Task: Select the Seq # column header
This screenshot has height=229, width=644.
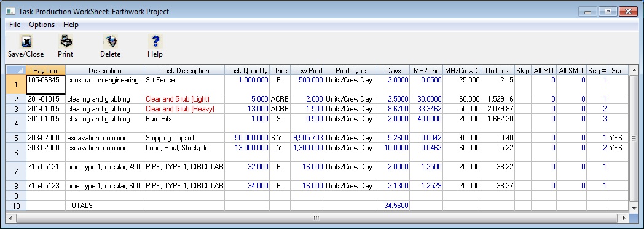Action: pos(597,71)
